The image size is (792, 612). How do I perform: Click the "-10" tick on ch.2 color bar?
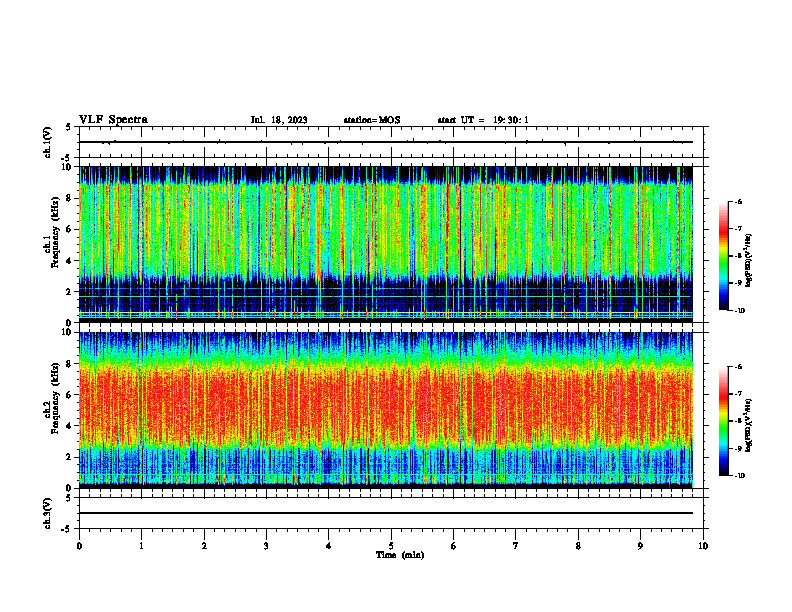click(739, 475)
